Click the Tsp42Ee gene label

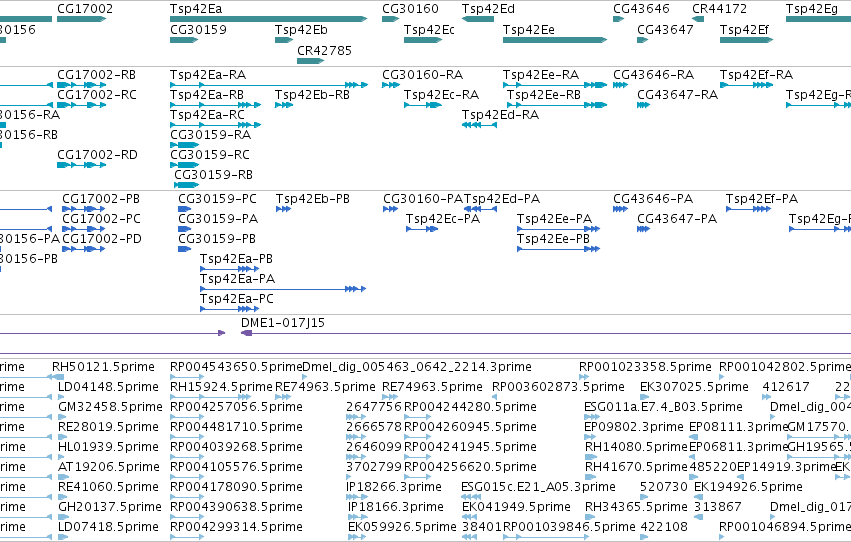pyautogui.click(x=529, y=29)
